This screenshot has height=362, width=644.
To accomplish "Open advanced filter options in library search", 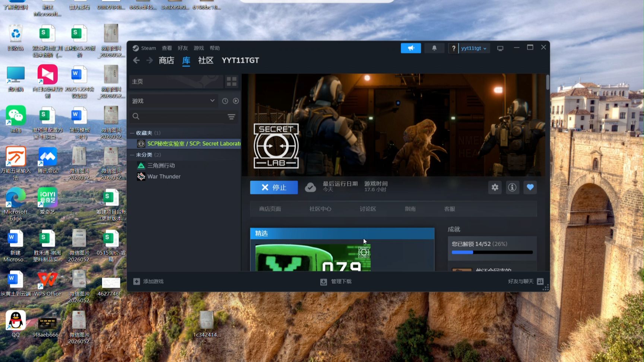I will (x=231, y=117).
